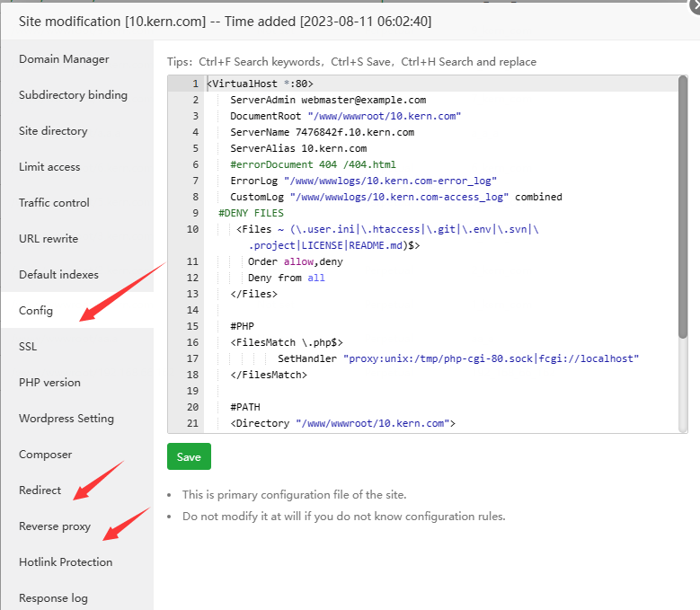The image size is (700, 610).
Task: Open the URL rewrite section
Action: point(49,239)
